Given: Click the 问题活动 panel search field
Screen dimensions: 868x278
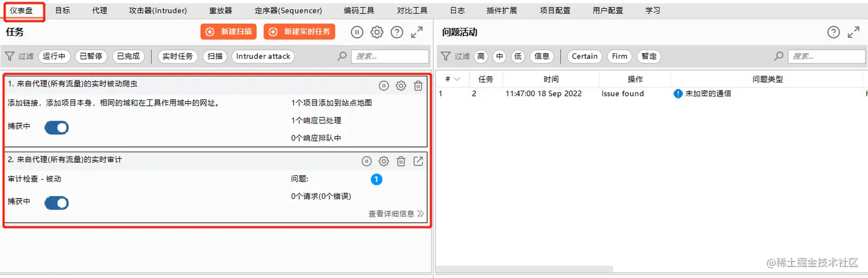Looking at the screenshot, I should [x=826, y=56].
